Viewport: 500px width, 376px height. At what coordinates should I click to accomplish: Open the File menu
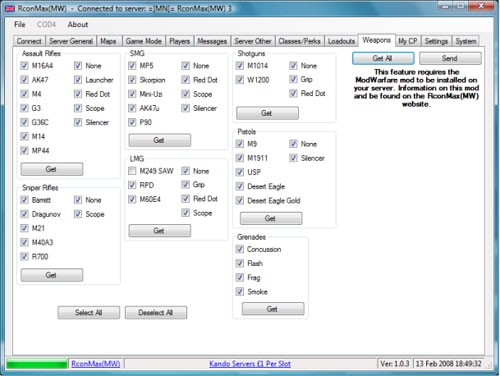(x=20, y=24)
